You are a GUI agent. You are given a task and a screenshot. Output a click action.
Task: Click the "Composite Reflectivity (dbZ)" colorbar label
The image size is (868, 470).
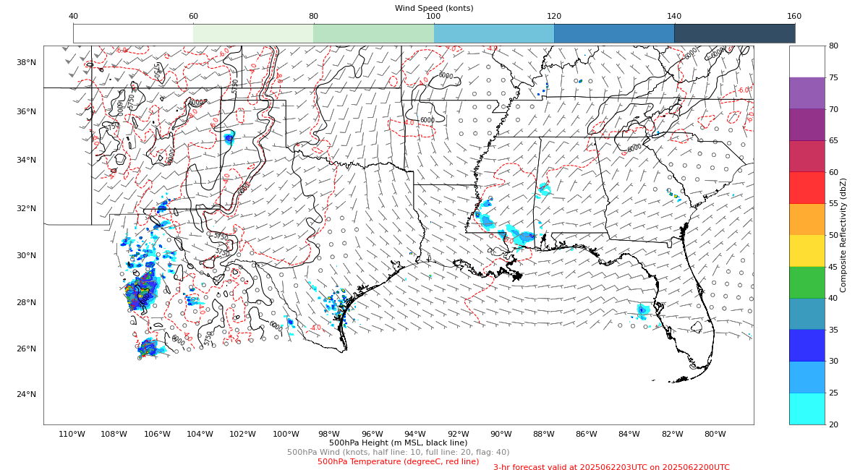[x=843, y=235]
